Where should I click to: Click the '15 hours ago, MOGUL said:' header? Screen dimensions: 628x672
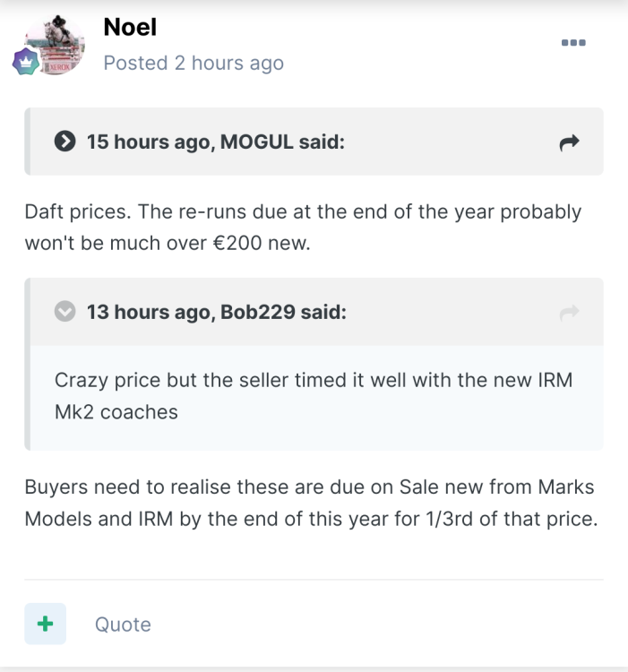click(x=215, y=142)
